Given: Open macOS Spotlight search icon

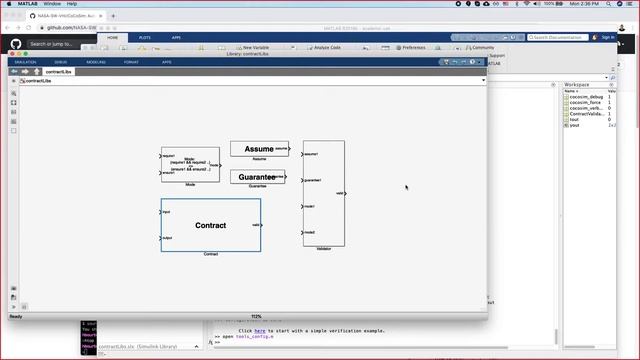Looking at the screenshot, I should tap(609, 4).
